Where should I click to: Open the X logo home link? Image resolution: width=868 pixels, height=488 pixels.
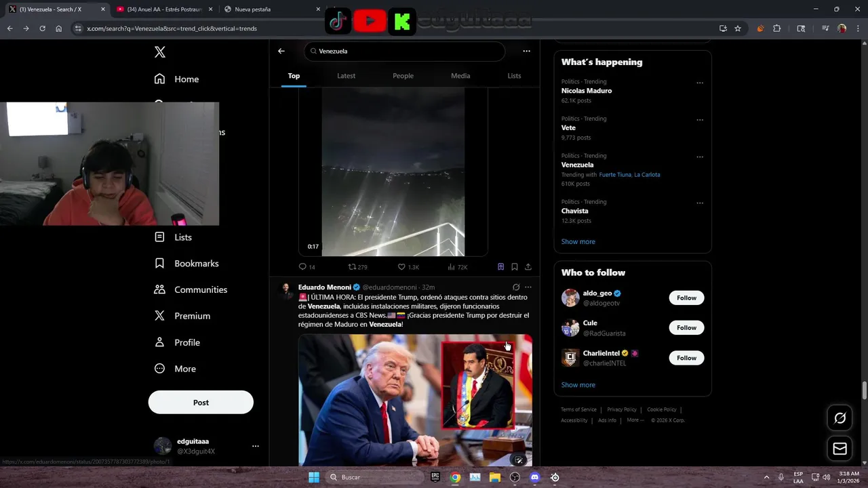(x=160, y=52)
